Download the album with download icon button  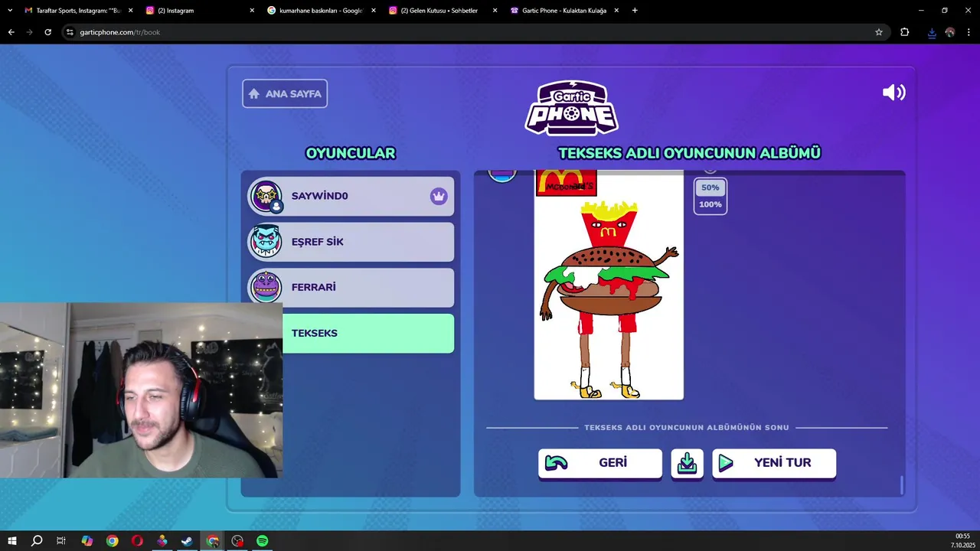click(x=687, y=463)
